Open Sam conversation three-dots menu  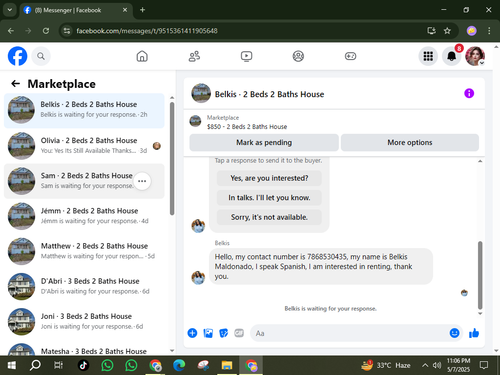(142, 181)
